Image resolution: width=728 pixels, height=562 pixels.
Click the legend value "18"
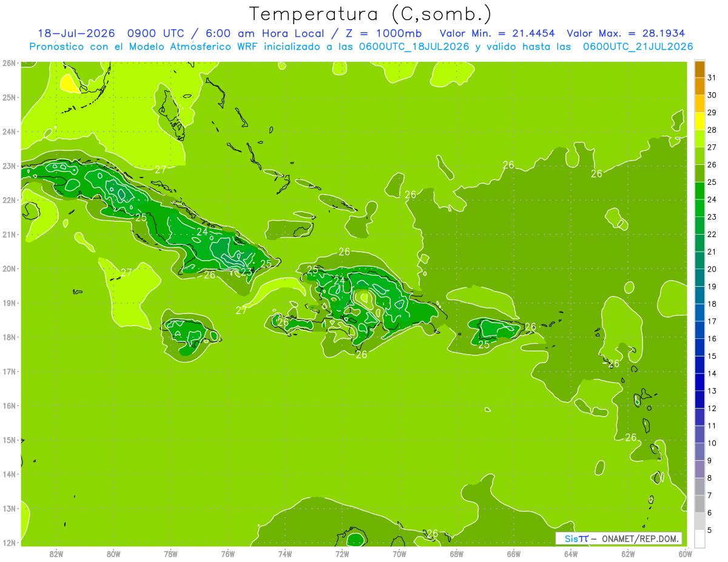712,304
